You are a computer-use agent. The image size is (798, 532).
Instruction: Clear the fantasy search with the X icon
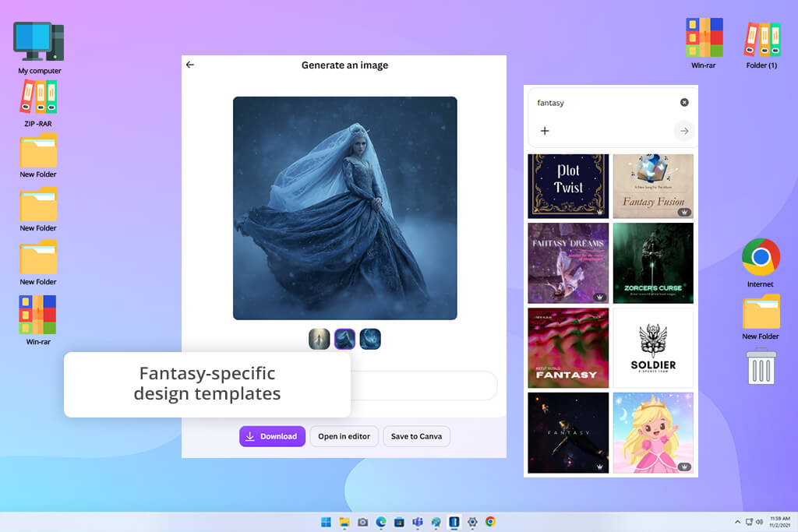coord(684,102)
